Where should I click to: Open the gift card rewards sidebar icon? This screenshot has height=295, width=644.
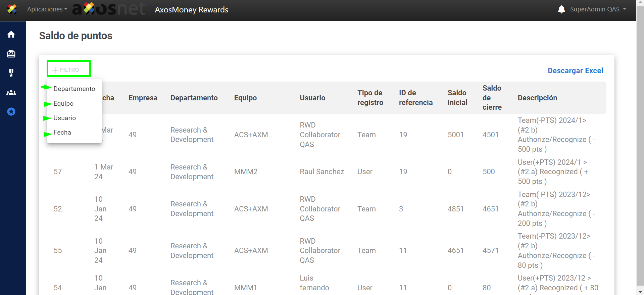click(11, 54)
